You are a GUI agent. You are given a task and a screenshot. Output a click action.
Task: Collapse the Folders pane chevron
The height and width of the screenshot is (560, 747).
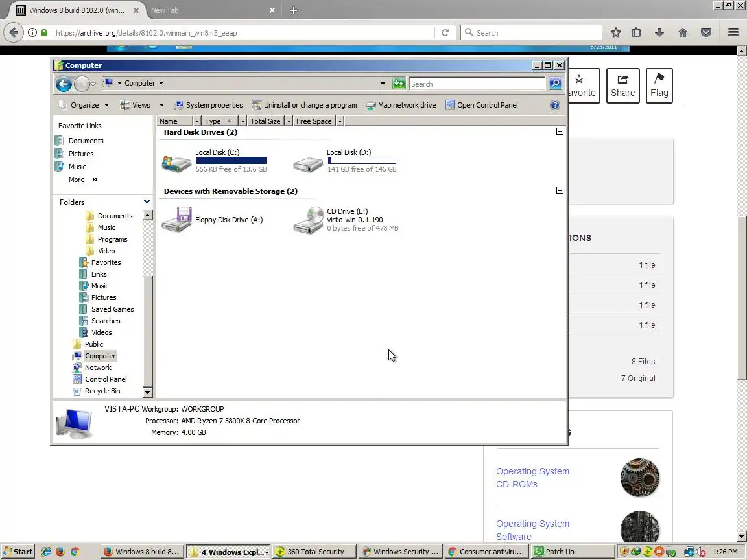coord(147,202)
